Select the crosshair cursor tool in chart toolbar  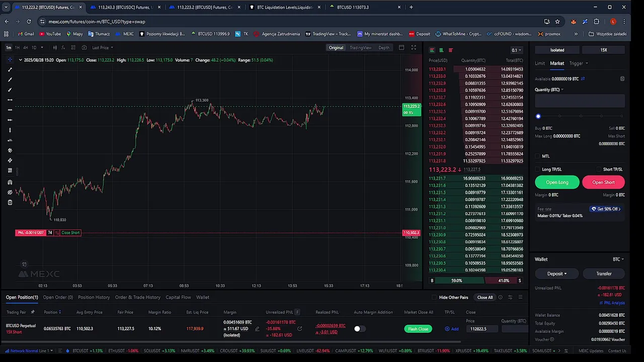click(x=10, y=59)
